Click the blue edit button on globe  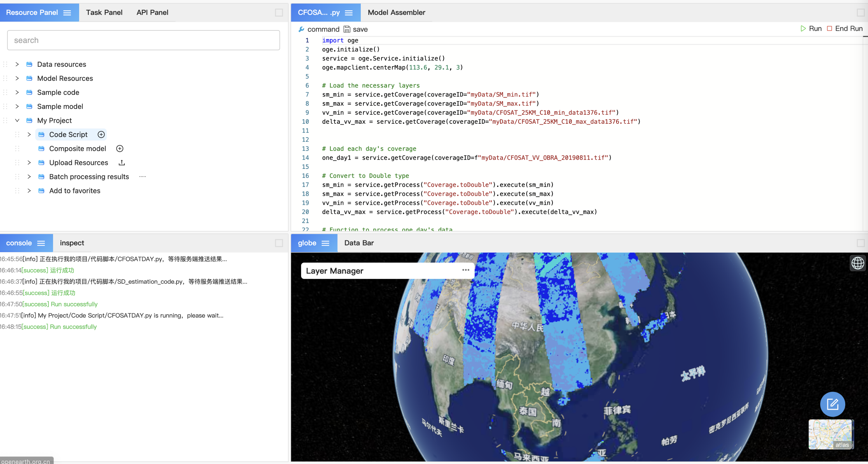coord(832,404)
